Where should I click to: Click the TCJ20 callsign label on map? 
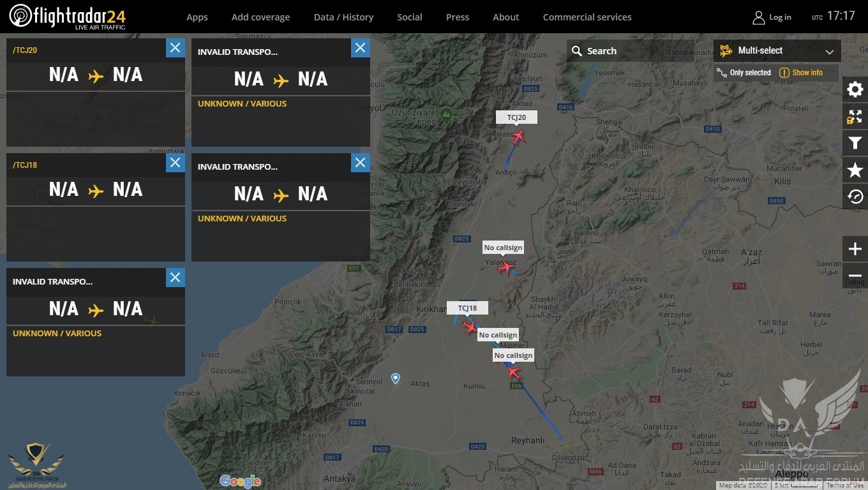click(517, 117)
